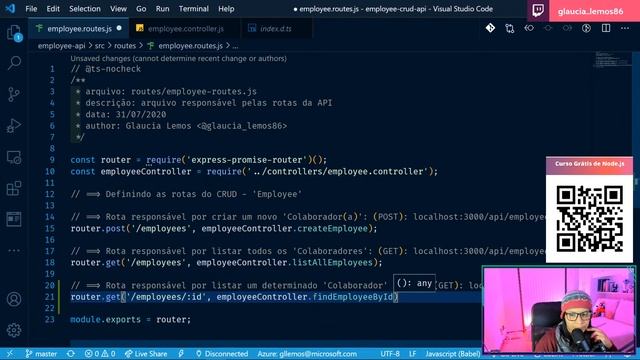Click 'express-promise-router' string on line 9
The image size is (640, 360).
click(247, 160)
